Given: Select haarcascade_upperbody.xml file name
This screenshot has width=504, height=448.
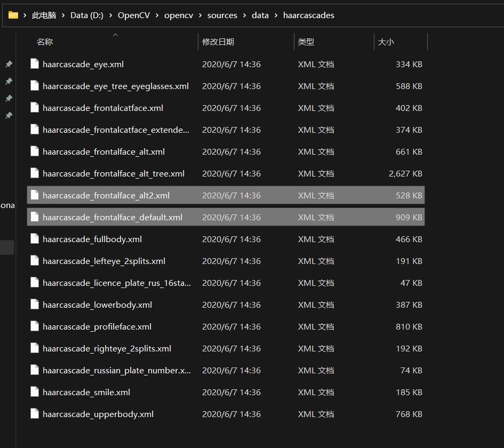Looking at the screenshot, I should [98, 414].
